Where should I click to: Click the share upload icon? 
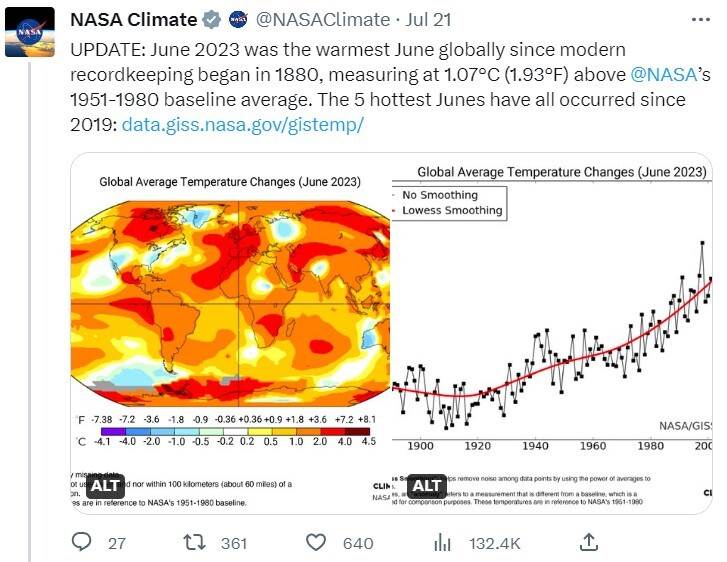point(589,541)
